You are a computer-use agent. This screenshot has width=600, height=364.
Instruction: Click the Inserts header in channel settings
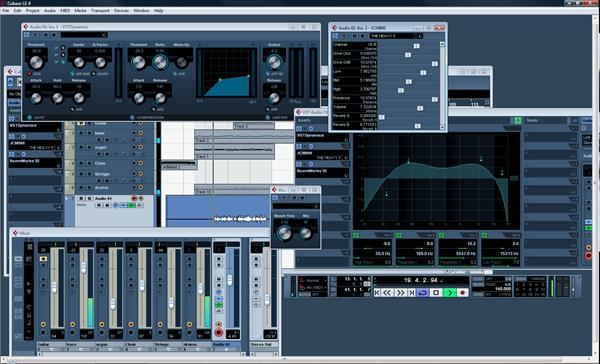point(304,120)
